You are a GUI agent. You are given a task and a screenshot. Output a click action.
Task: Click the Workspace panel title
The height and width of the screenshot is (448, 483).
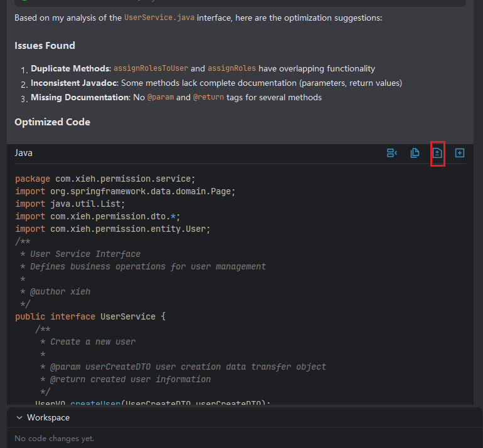pyautogui.click(x=48, y=417)
